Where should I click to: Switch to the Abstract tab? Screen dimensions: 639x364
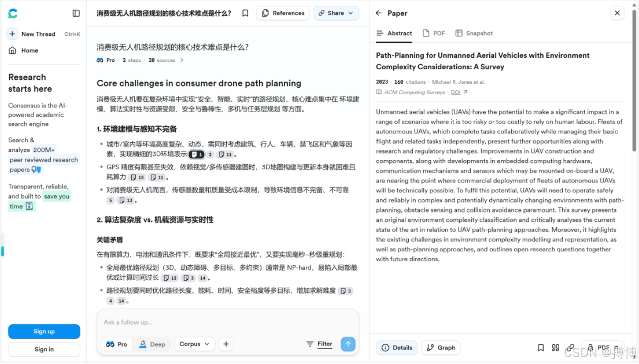pyautogui.click(x=394, y=34)
